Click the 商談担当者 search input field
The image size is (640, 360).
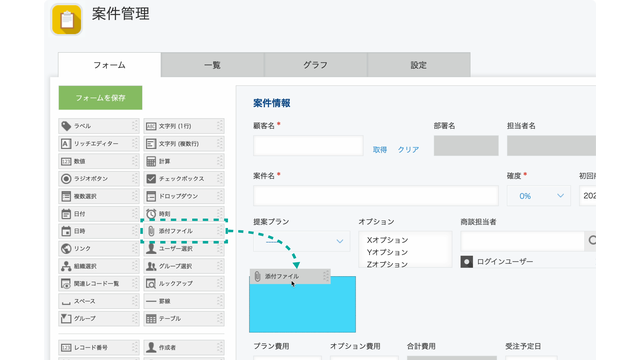click(x=522, y=241)
